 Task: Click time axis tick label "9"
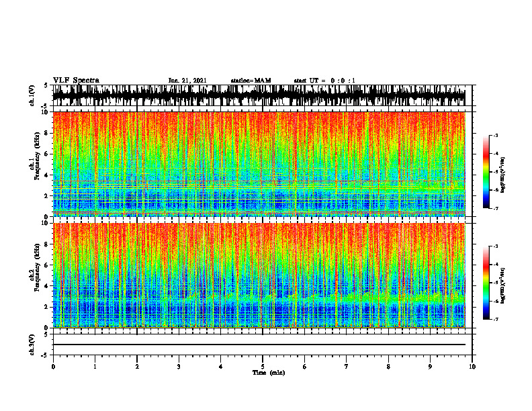click(x=430, y=367)
